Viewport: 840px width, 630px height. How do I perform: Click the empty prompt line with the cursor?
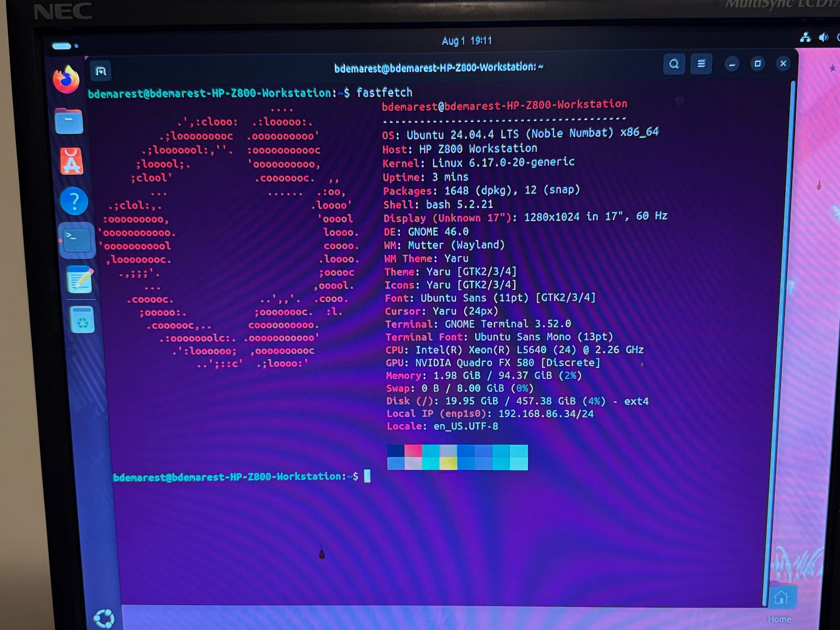(241, 477)
